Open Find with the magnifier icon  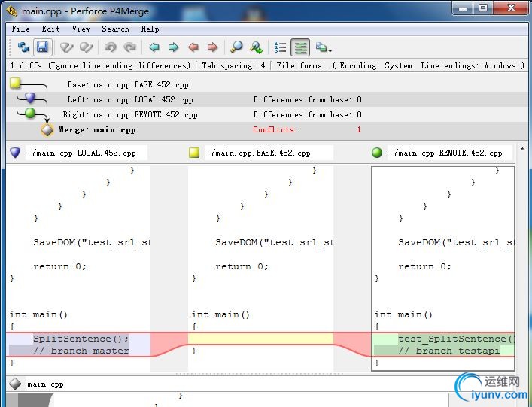[x=236, y=47]
